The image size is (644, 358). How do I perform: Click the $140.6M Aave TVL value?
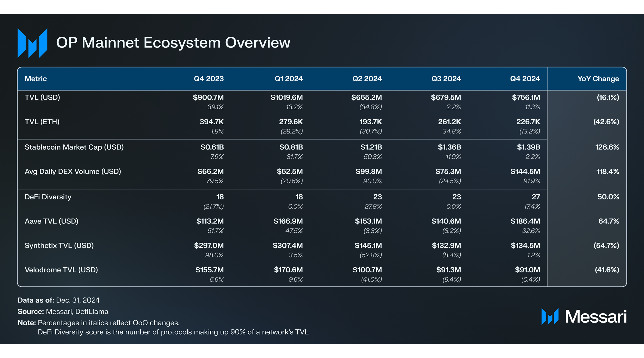click(x=446, y=221)
